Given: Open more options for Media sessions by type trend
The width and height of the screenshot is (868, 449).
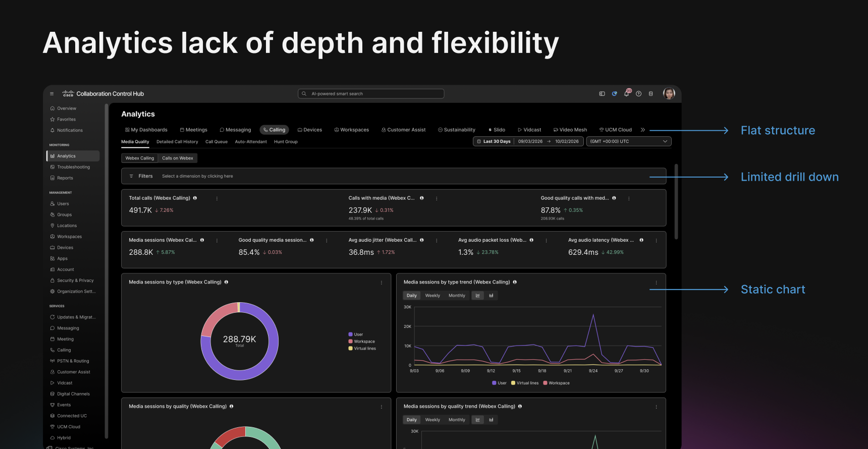Looking at the screenshot, I should point(656,283).
